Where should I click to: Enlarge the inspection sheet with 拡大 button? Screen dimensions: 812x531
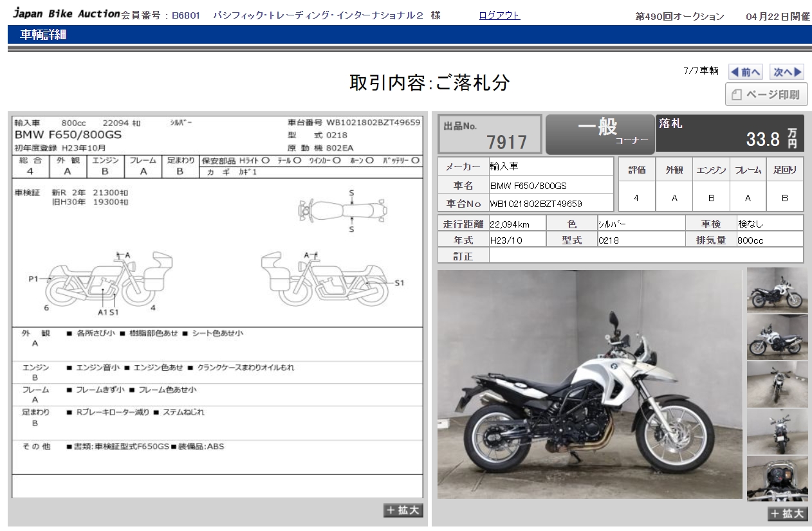(403, 510)
